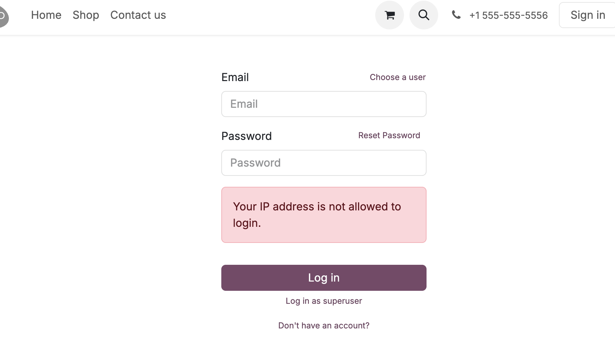The image size is (615, 364).
Task: Open the Shop menu item
Action: tap(86, 15)
